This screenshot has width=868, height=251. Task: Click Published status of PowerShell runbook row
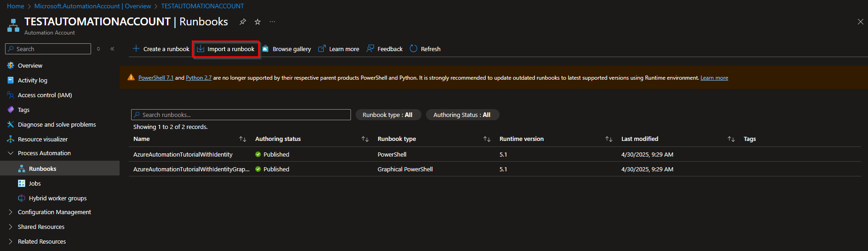272,154
